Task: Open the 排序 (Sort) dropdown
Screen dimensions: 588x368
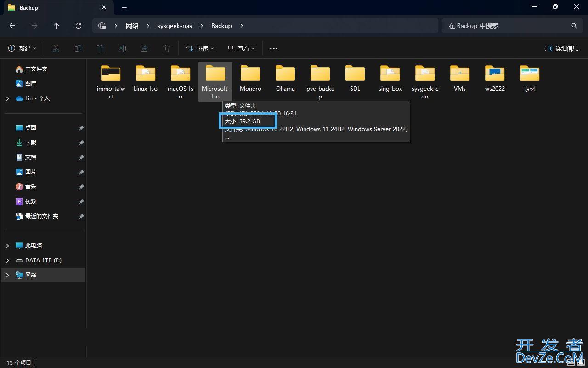Action: [200, 48]
